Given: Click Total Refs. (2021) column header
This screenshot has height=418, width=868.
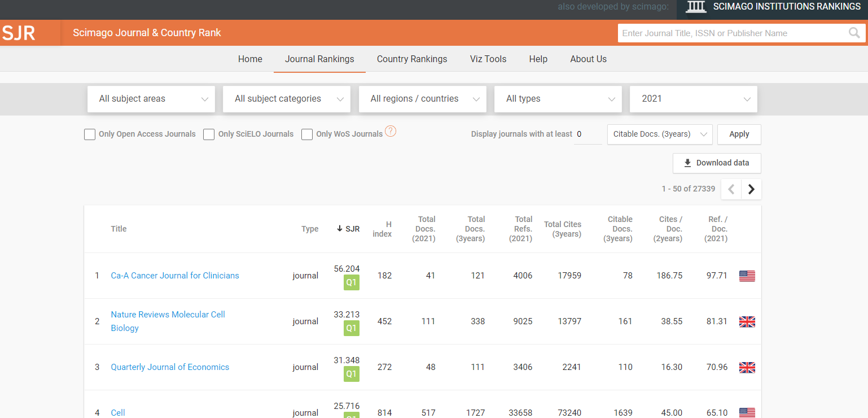Looking at the screenshot, I should 521,229.
